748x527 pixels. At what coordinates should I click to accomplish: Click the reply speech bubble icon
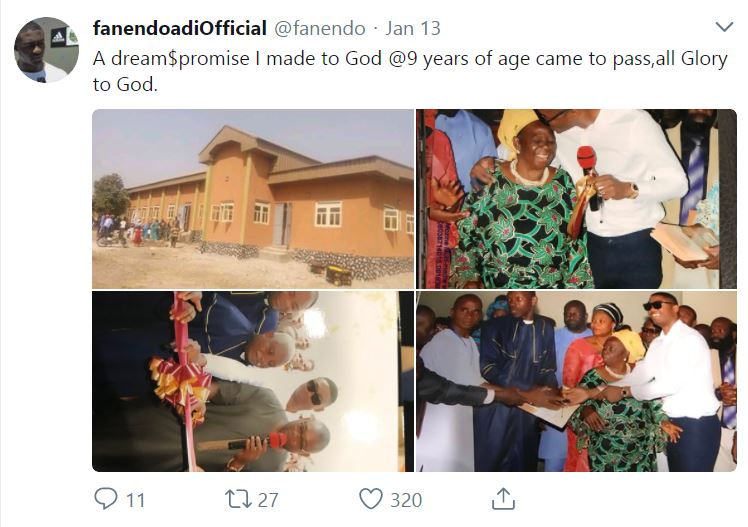(105, 498)
